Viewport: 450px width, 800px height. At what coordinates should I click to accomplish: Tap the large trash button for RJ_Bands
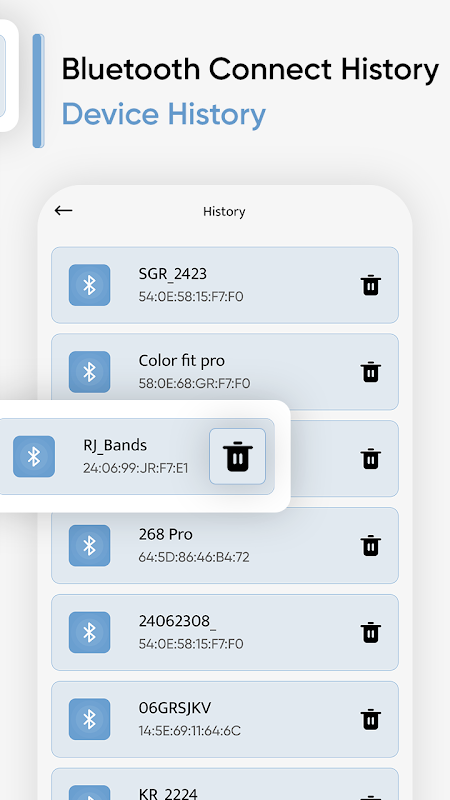237,456
